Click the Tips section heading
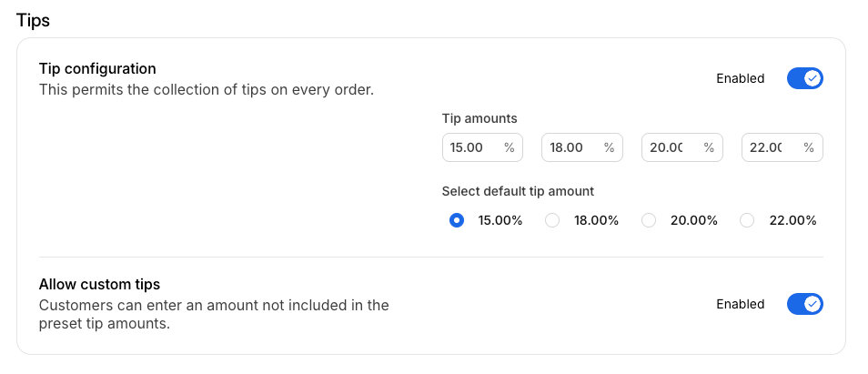 (33, 20)
